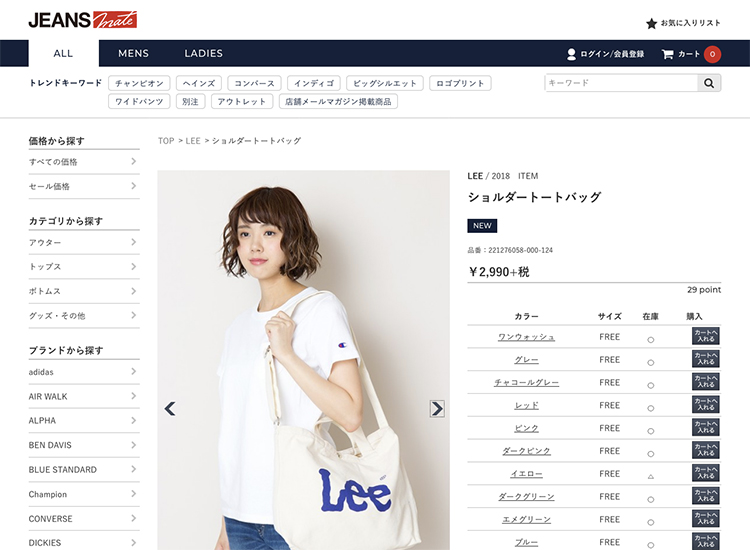The width and height of the screenshot is (750, 550).
Task: Show previous product image arrow
Action: [170, 408]
